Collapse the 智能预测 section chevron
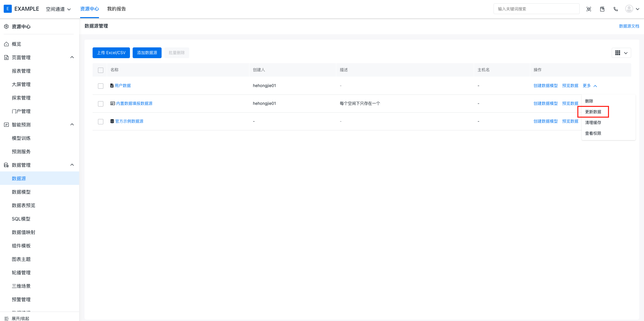Viewport: 644px width, 321px height. [x=72, y=125]
